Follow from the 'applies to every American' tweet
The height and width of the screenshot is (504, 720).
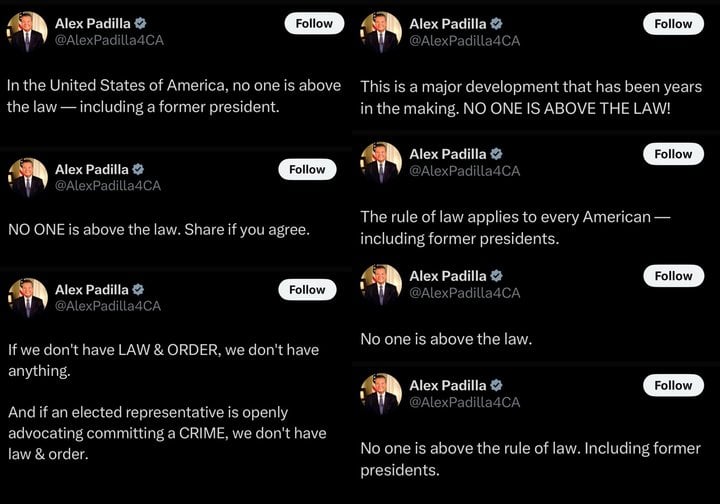[673, 154]
